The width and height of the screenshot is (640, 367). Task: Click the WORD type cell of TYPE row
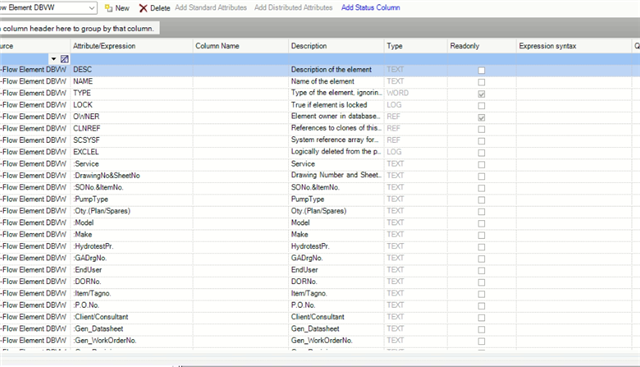click(416, 93)
